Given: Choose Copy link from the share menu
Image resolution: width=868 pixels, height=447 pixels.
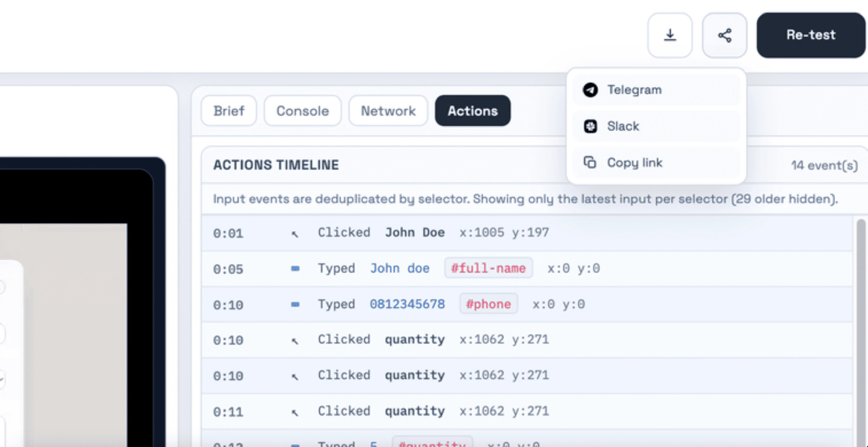Looking at the screenshot, I should tap(634, 163).
